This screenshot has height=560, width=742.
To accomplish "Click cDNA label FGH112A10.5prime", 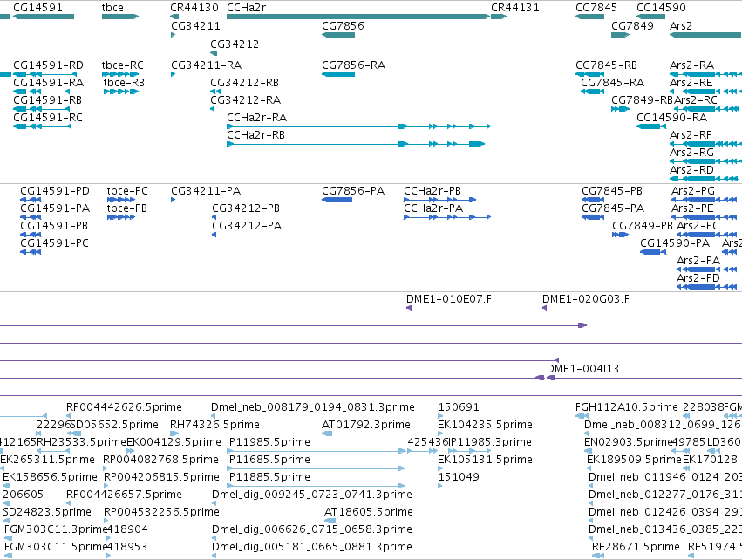I will click(627, 407).
